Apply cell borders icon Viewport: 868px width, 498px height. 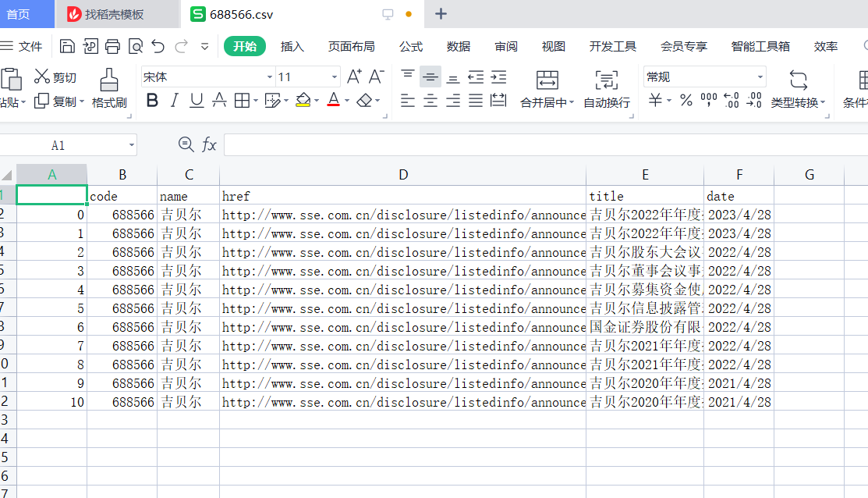tap(242, 100)
